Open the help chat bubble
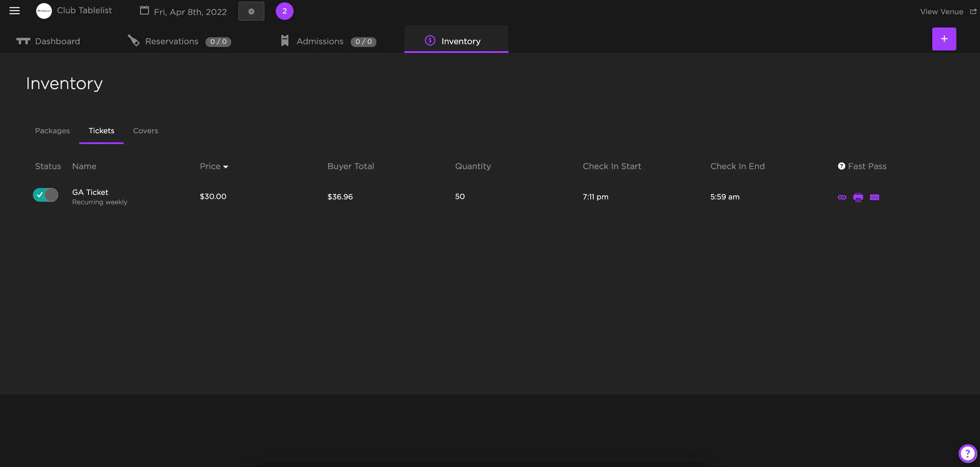Image resolution: width=980 pixels, height=467 pixels. click(967, 453)
